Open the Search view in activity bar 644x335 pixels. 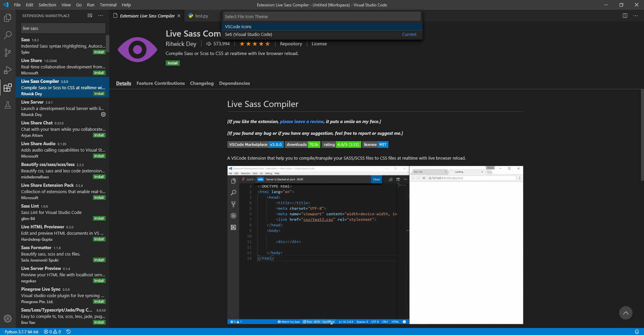click(x=8, y=35)
